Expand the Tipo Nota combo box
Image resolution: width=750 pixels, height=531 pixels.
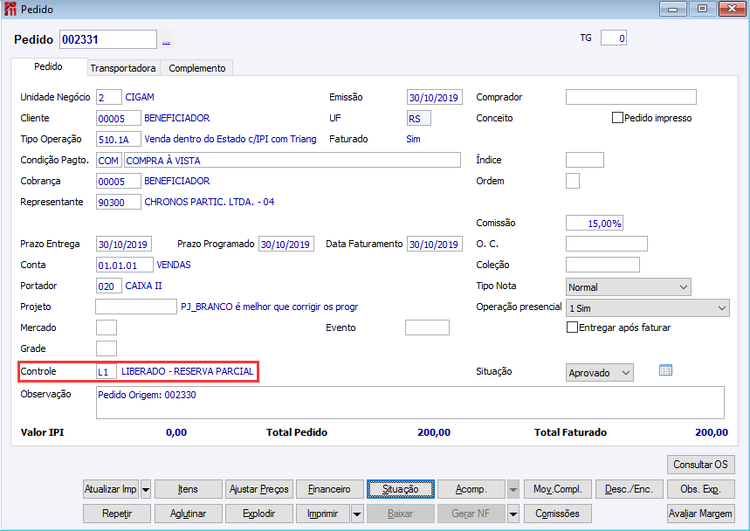click(629, 287)
